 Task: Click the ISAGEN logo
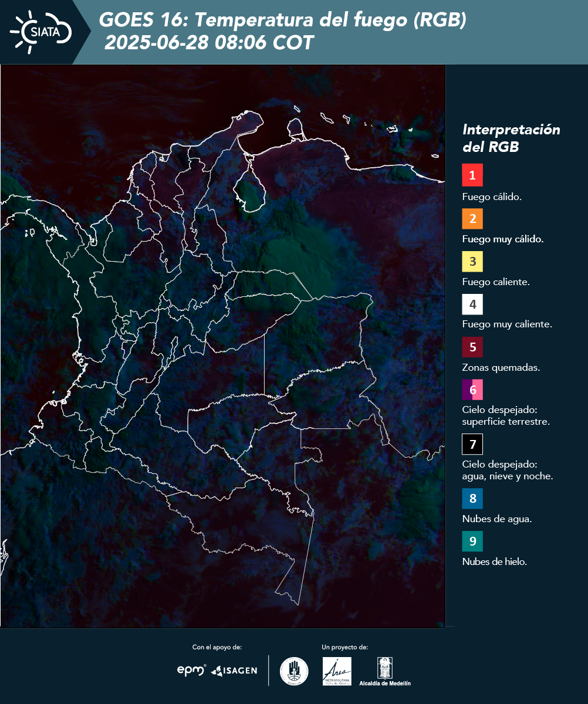pos(234,670)
